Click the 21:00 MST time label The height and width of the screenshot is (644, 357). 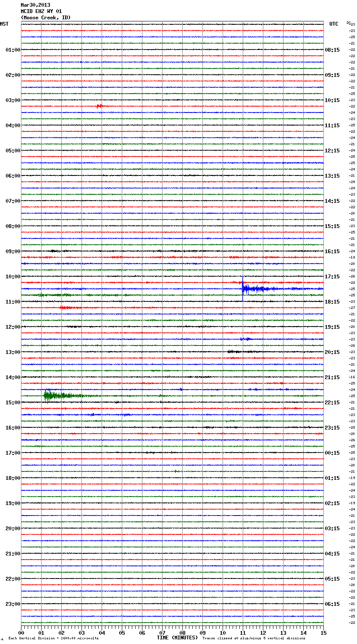coord(13,554)
